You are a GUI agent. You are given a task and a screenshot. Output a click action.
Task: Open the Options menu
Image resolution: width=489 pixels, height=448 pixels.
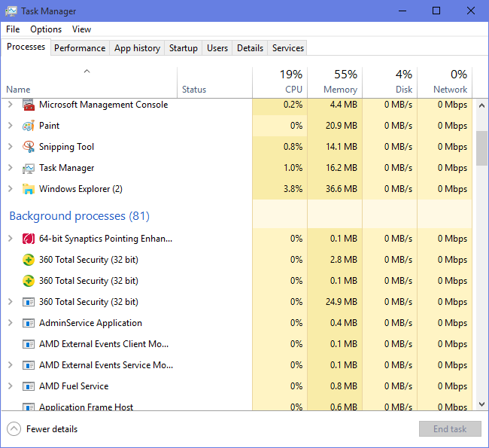46,29
